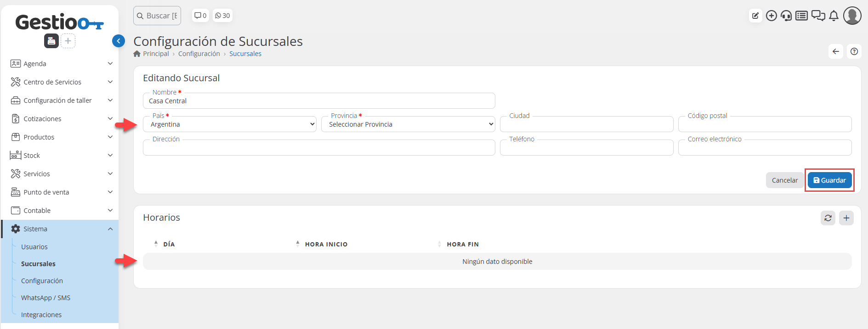This screenshot has height=329, width=868.
Task: Click the circled plus quick-add icon
Action: click(x=771, y=16)
